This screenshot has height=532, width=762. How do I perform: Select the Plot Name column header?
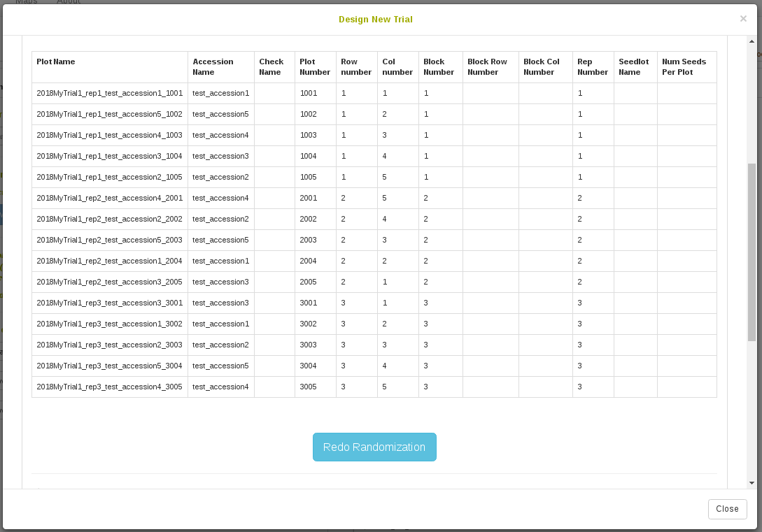coord(110,67)
